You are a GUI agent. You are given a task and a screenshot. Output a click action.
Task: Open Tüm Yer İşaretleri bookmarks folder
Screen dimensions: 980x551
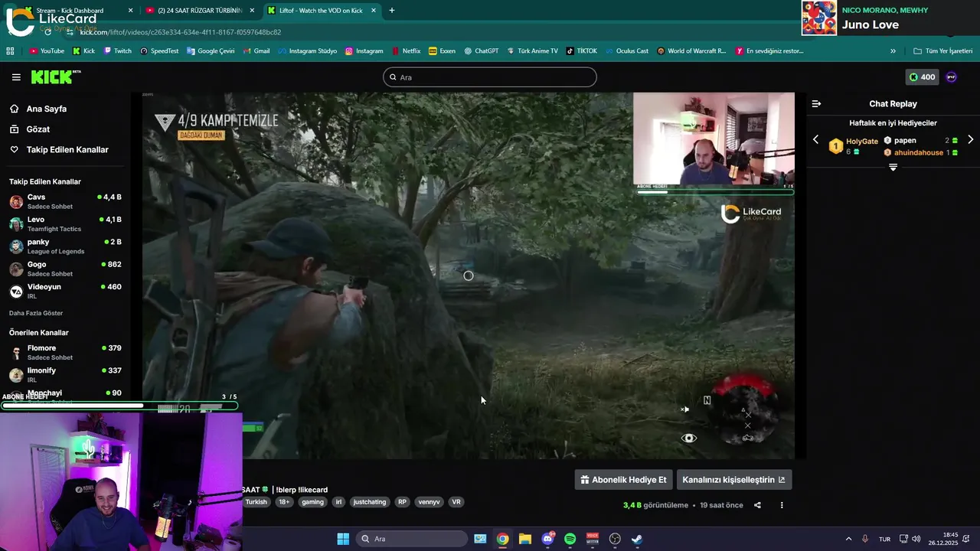942,51
